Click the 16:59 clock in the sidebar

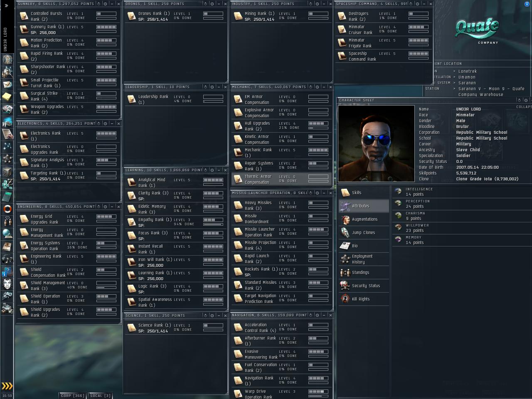click(7, 396)
